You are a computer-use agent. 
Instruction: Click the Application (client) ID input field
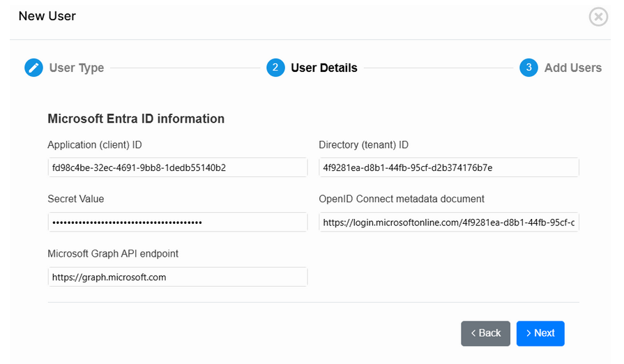177,167
